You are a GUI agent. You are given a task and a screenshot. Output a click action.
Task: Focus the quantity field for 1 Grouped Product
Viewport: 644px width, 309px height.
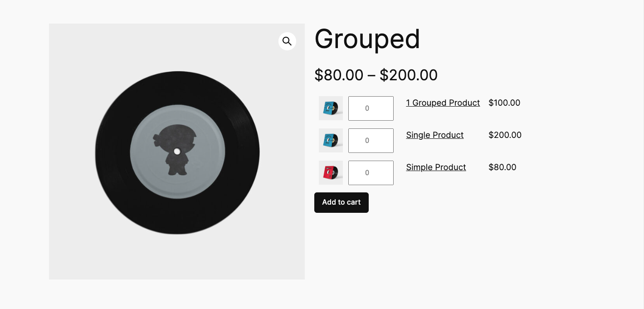[371, 108]
